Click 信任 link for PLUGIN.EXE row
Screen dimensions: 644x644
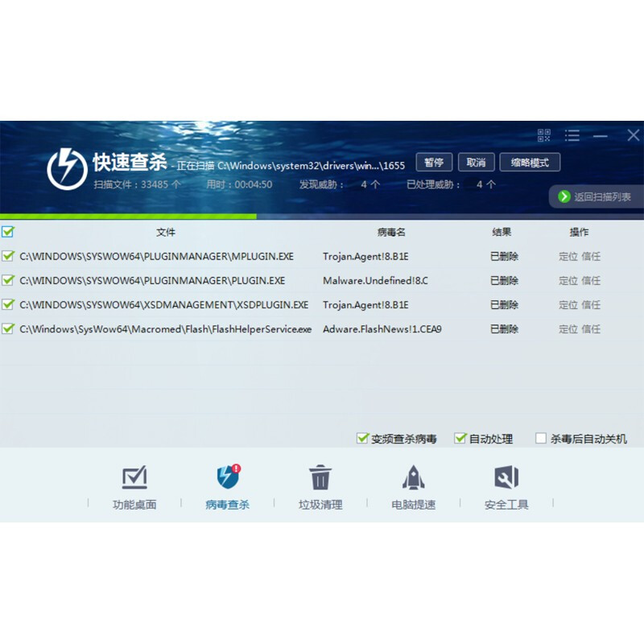click(x=592, y=281)
